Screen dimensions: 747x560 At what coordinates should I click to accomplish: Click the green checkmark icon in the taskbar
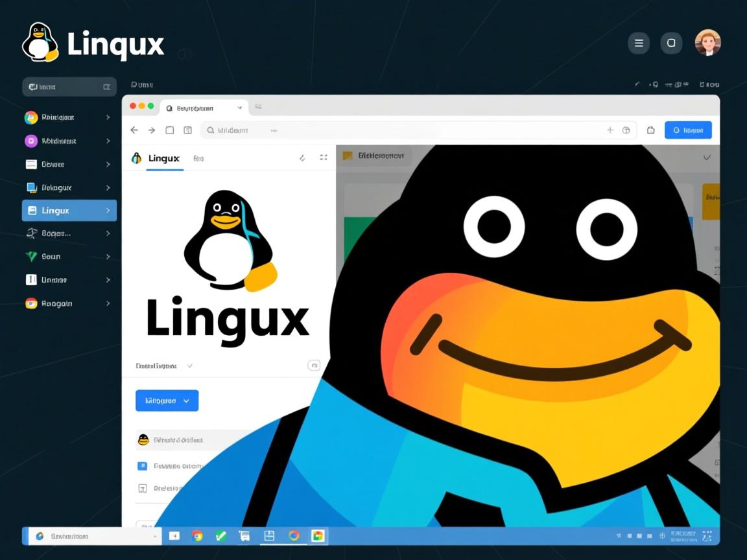221,536
